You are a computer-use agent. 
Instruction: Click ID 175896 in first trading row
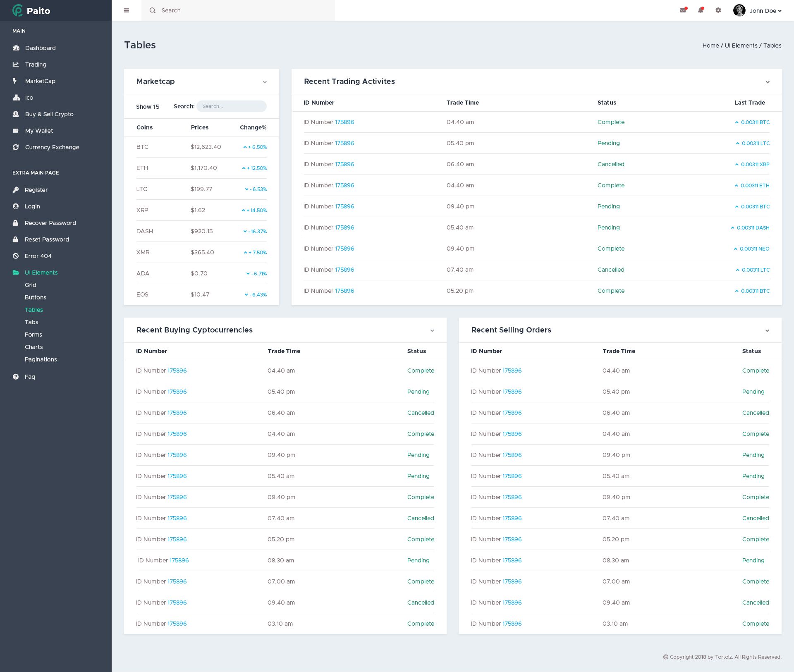(x=344, y=122)
